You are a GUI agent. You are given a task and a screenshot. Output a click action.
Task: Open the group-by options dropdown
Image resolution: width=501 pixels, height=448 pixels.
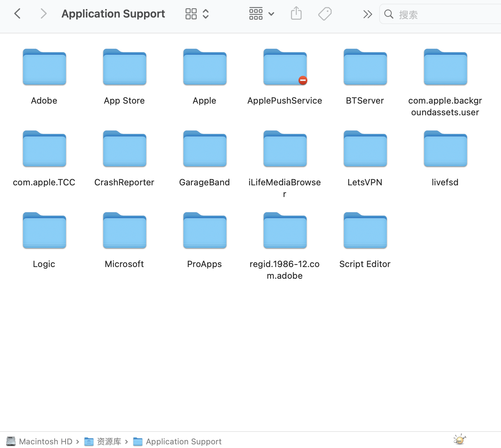pos(261,14)
